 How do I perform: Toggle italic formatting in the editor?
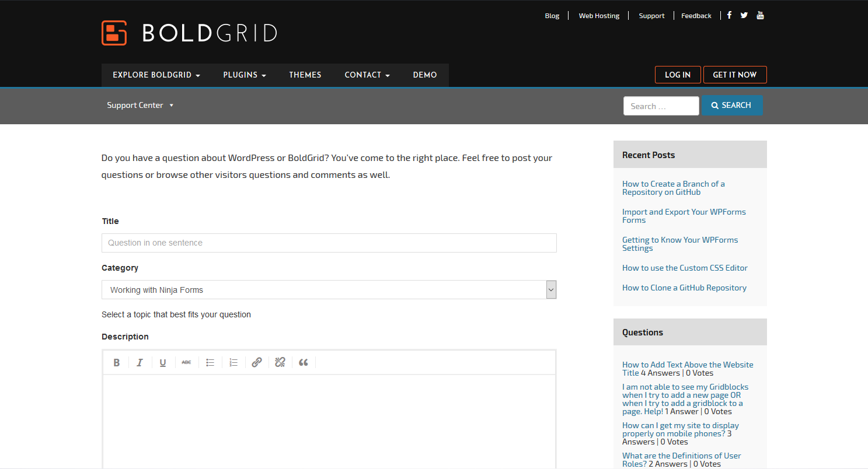(140, 362)
